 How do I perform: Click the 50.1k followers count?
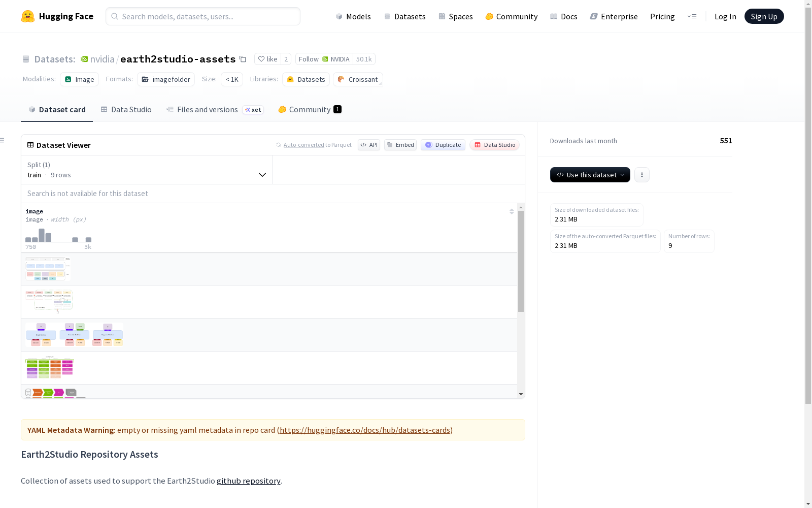click(364, 59)
